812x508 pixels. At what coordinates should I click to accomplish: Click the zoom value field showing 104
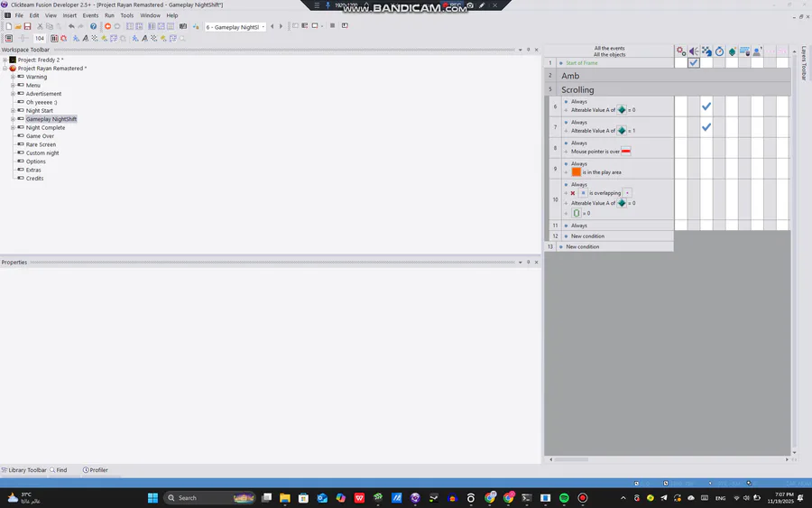pos(40,38)
